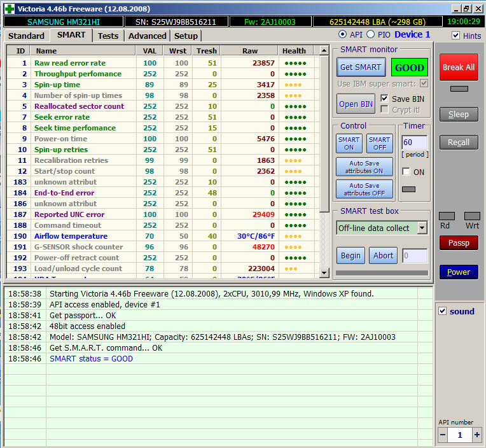Image resolution: width=486 pixels, height=448 pixels.
Task: Click the Timer period input field
Action: tap(414, 143)
